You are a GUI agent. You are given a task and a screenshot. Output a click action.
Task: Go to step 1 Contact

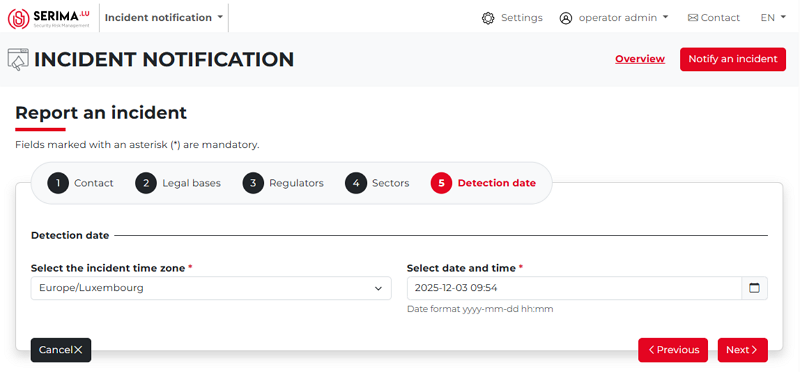pyautogui.click(x=81, y=183)
